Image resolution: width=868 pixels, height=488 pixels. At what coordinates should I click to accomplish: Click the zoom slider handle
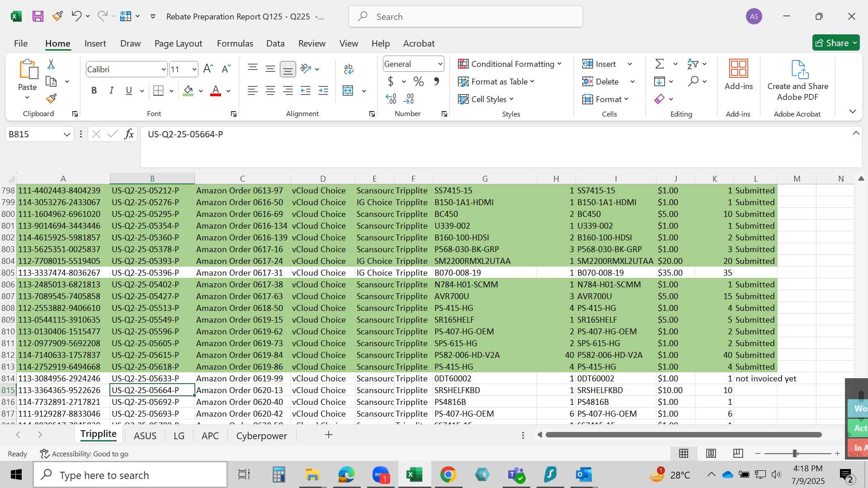coord(795,453)
